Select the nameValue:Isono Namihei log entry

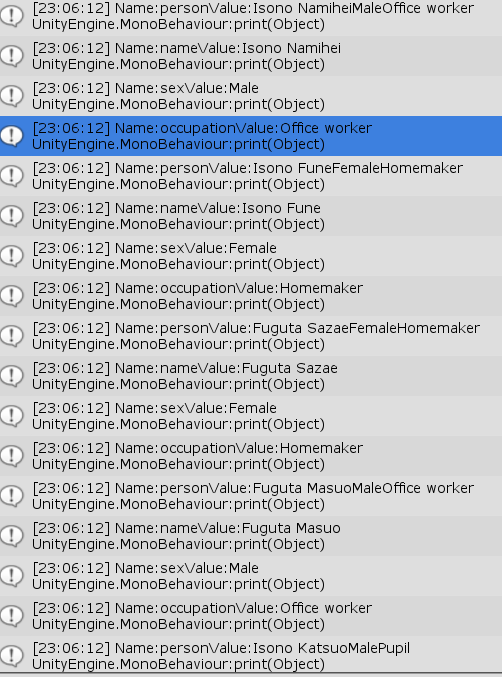tap(251, 56)
